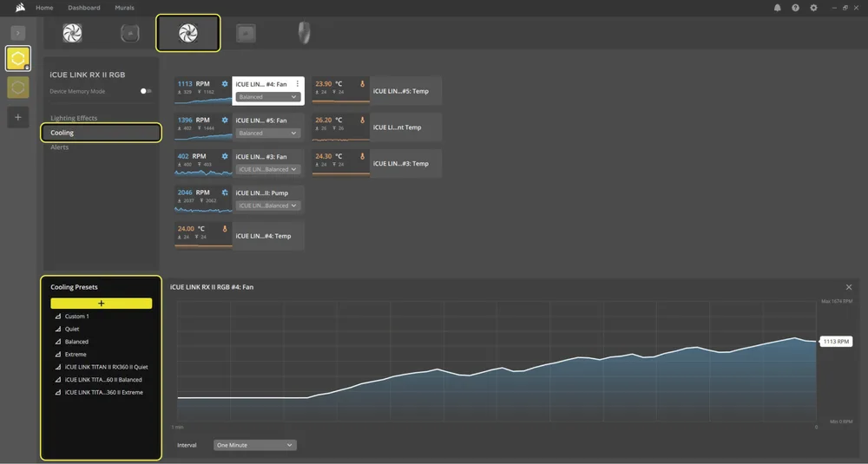This screenshot has width=868, height=464.
Task: Open Balanced dropdown for #5: Fan
Action: (268, 133)
